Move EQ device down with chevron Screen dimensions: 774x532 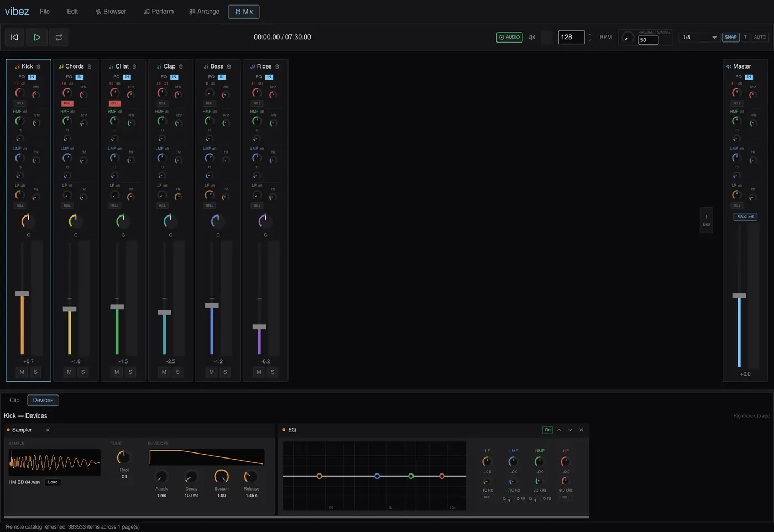pos(570,430)
